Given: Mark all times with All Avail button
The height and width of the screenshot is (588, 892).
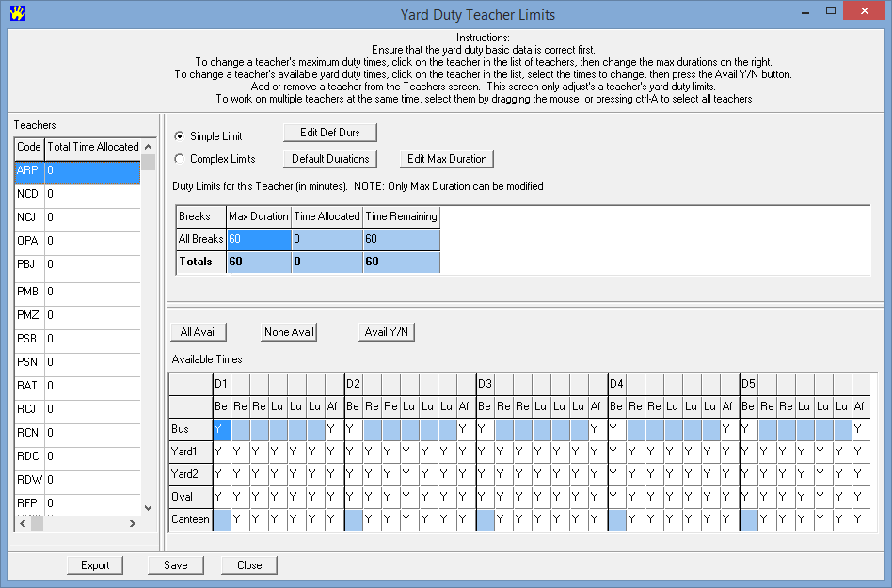Looking at the screenshot, I should [198, 331].
